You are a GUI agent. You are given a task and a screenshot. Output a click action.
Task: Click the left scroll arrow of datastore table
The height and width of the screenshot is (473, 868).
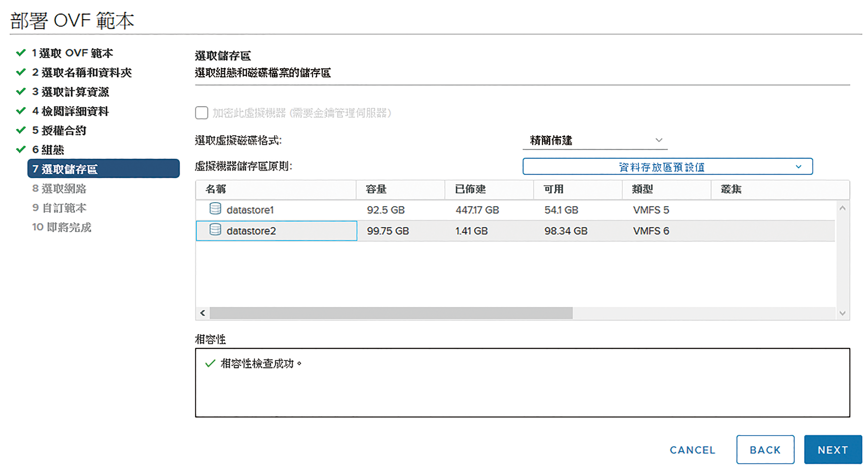point(203,313)
